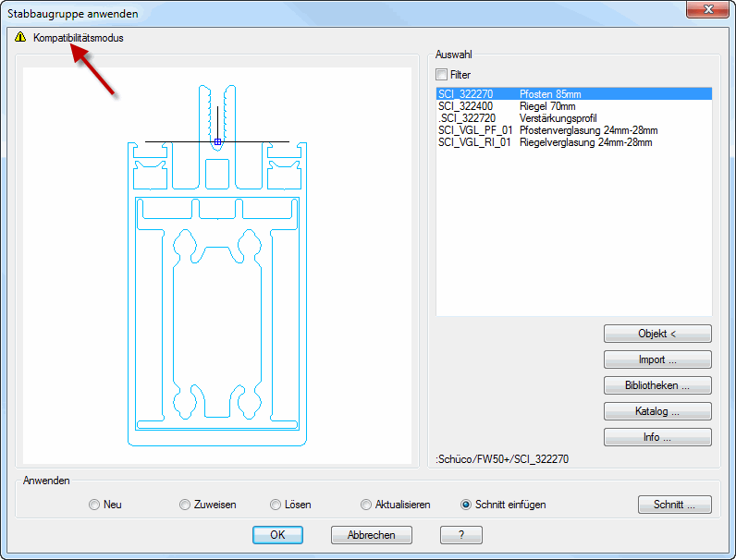Click the yellow compatibility mode warning icon
This screenshot has width=736, height=560.
(x=20, y=38)
